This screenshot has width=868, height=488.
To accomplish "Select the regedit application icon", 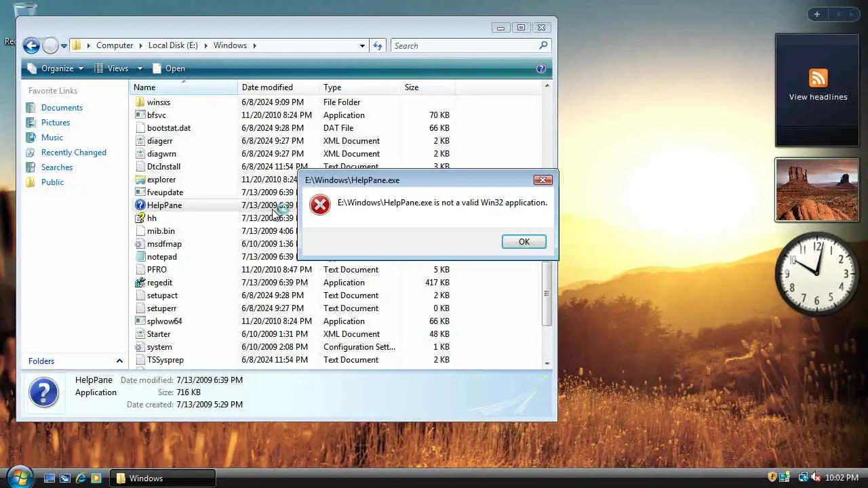I will click(140, 283).
